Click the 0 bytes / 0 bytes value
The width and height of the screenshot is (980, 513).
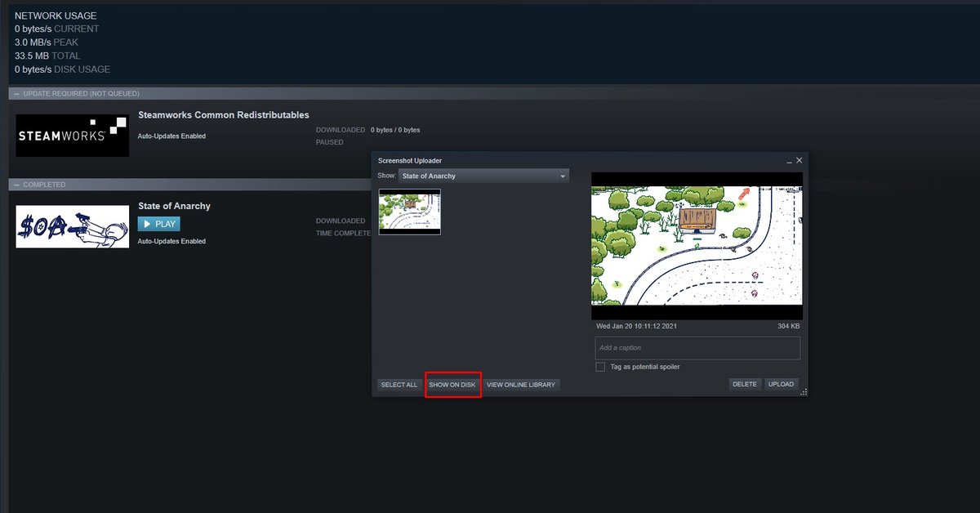tap(395, 130)
